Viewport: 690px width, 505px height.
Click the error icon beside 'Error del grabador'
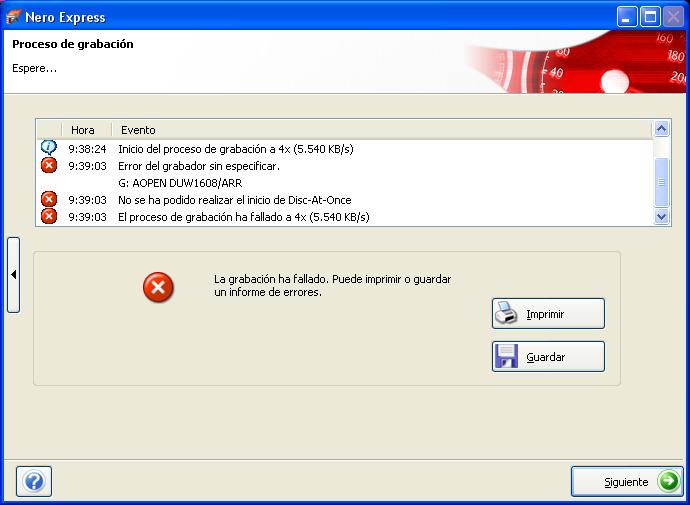pyautogui.click(x=48, y=166)
